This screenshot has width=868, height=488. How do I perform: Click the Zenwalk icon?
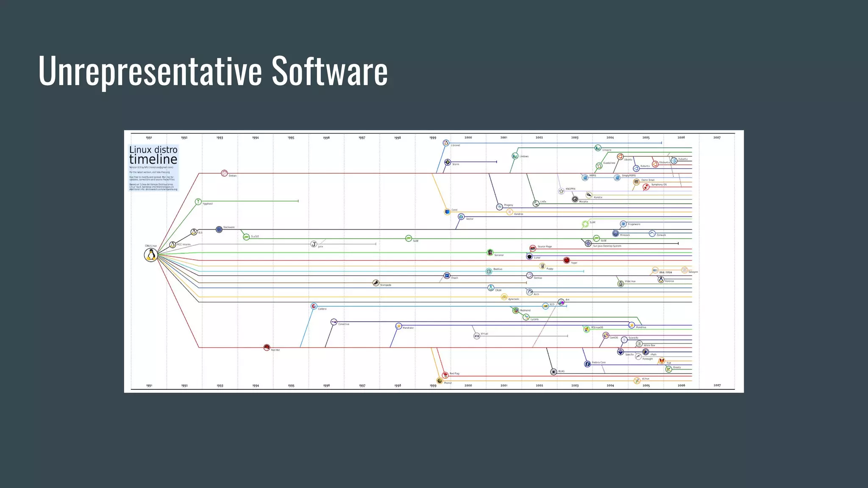click(652, 233)
